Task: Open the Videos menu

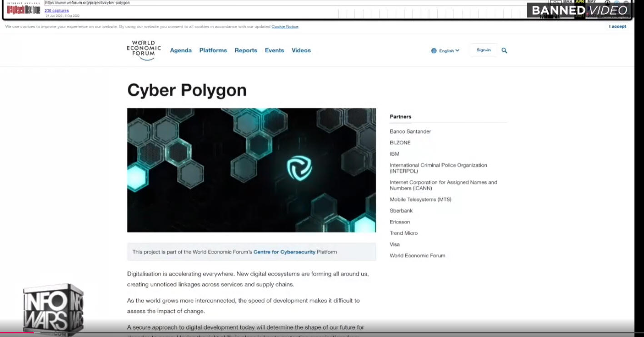Action: pos(301,50)
